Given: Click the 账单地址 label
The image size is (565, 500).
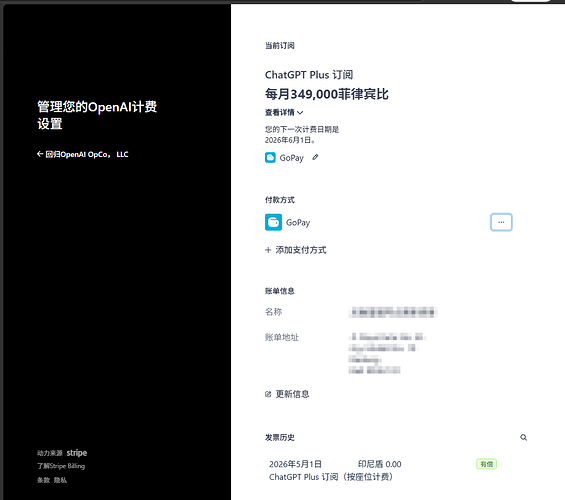Looking at the screenshot, I should [282, 337].
